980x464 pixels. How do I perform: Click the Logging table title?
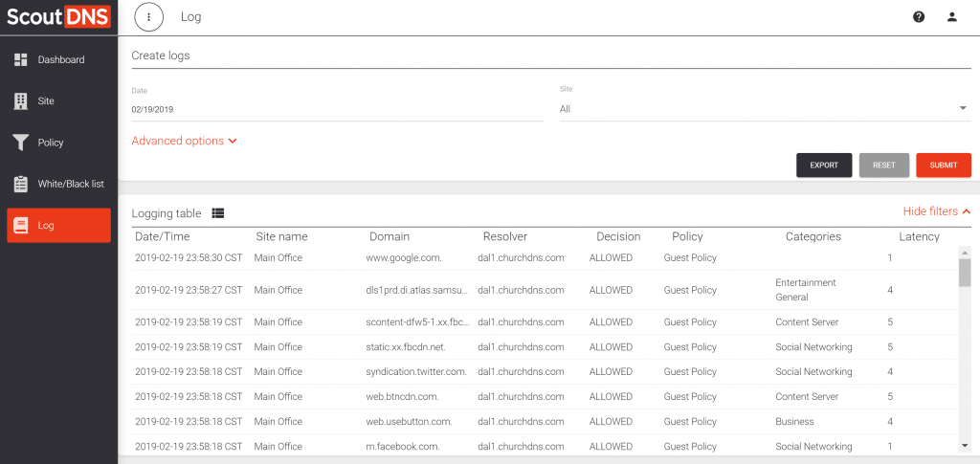click(167, 213)
